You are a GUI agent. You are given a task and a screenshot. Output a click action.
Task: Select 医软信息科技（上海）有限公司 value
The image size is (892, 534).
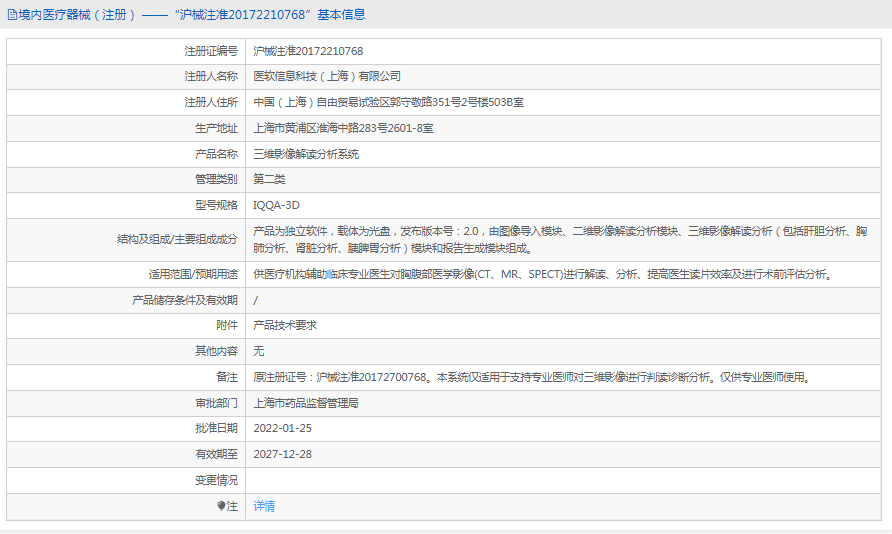click(327, 76)
